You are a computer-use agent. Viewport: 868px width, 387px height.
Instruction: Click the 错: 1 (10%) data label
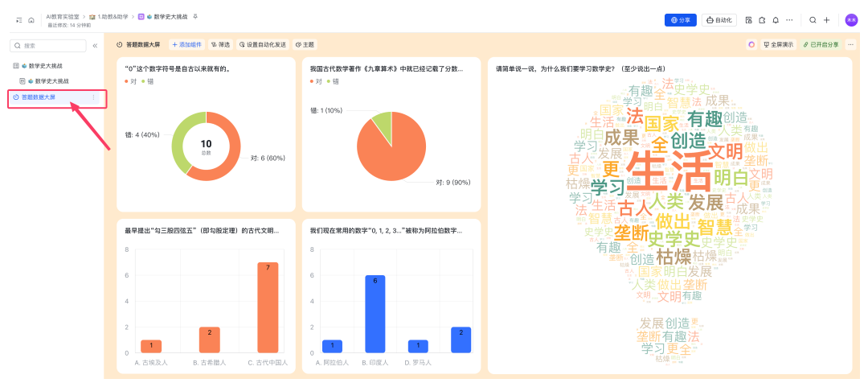point(328,110)
